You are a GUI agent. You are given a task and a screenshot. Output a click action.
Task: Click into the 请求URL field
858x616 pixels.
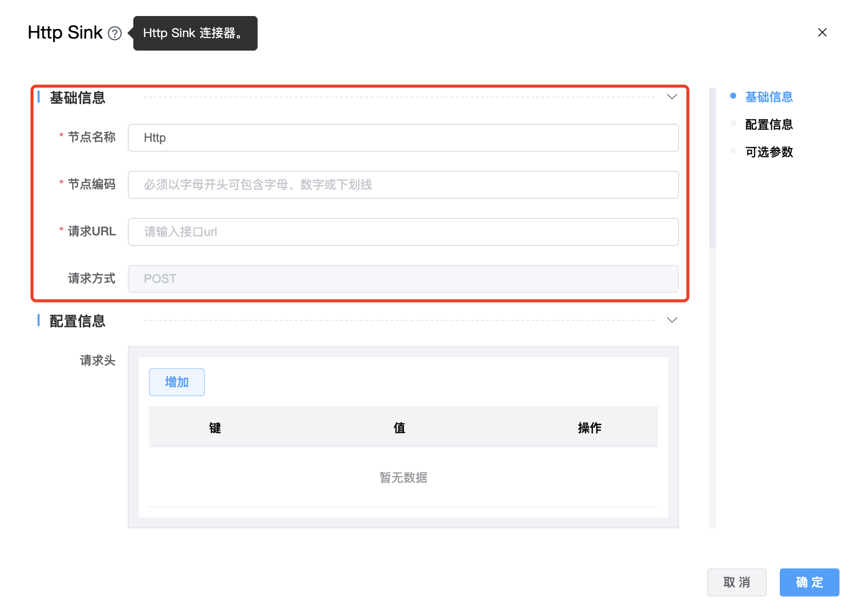coord(403,232)
